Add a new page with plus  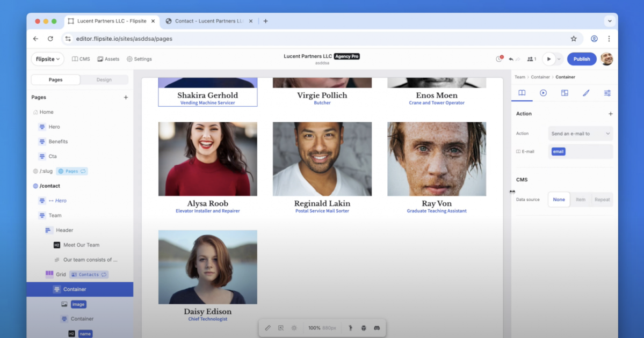point(126,97)
